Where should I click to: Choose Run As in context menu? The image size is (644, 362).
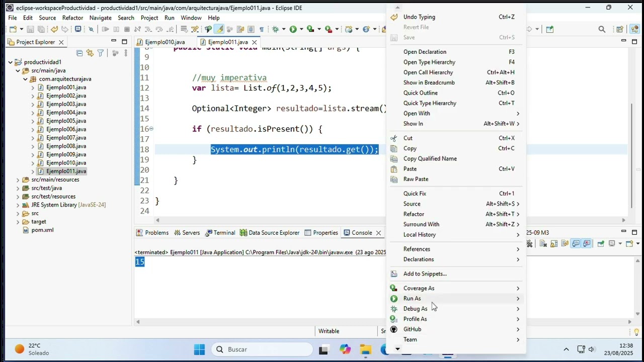tap(456, 299)
